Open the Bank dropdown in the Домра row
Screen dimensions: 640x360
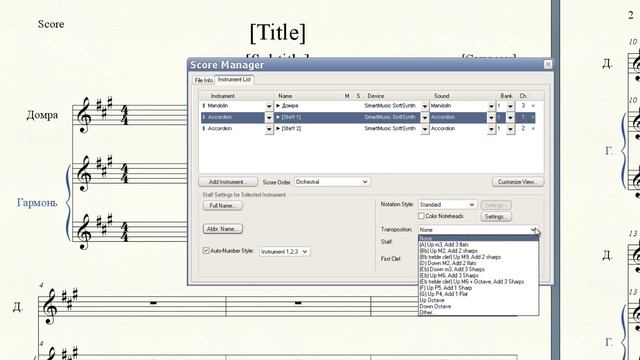(x=510, y=106)
